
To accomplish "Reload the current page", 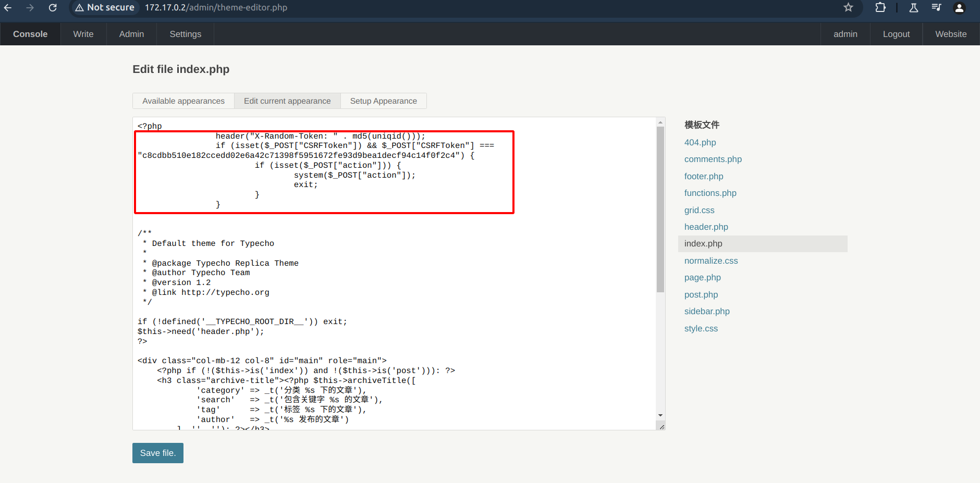I will (53, 8).
